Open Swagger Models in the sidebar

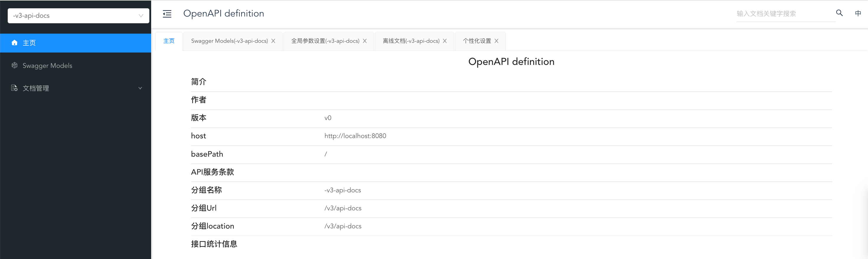click(76, 66)
